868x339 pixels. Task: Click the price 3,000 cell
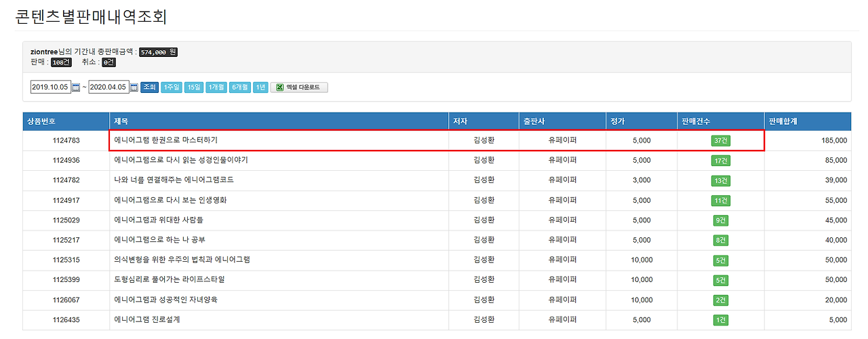(x=642, y=180)
